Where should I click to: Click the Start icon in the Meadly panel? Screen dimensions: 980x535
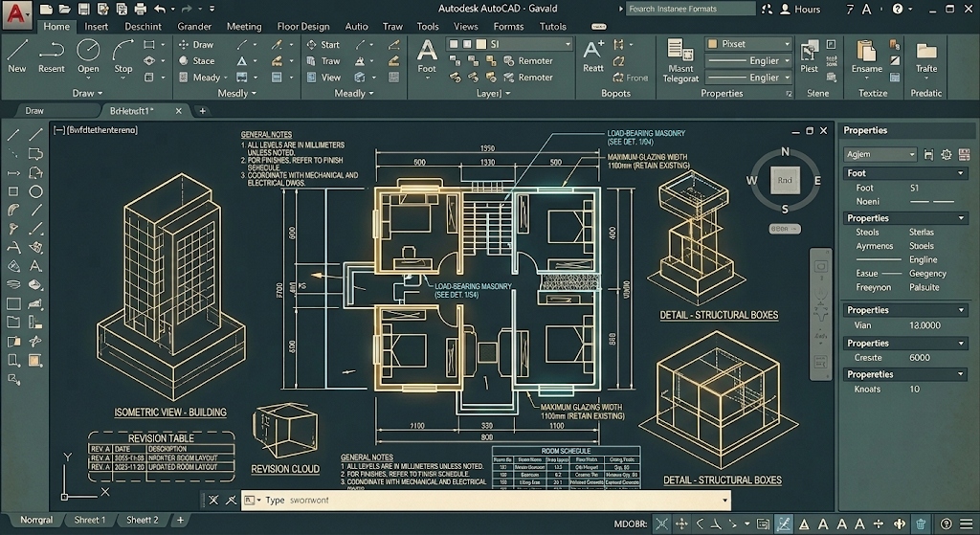pyautogui.click(x=311, y=44)
